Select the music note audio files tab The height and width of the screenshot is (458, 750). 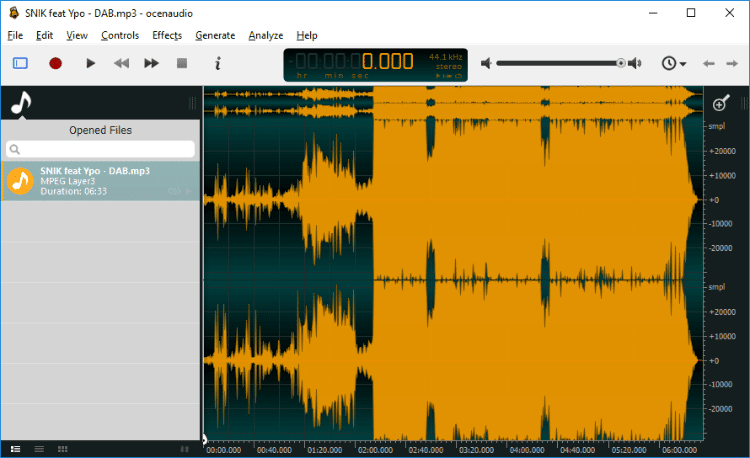pyautogui.click(x=21, y=102)
